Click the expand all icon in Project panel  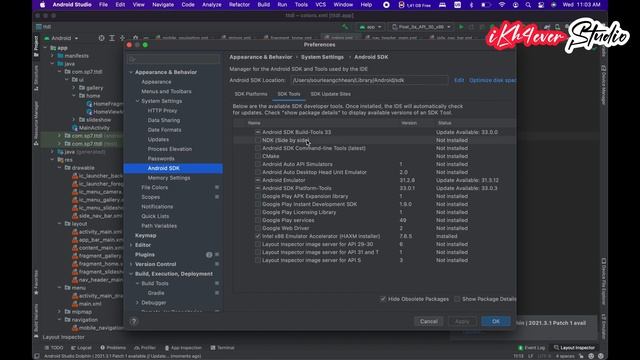click(112, 38)
